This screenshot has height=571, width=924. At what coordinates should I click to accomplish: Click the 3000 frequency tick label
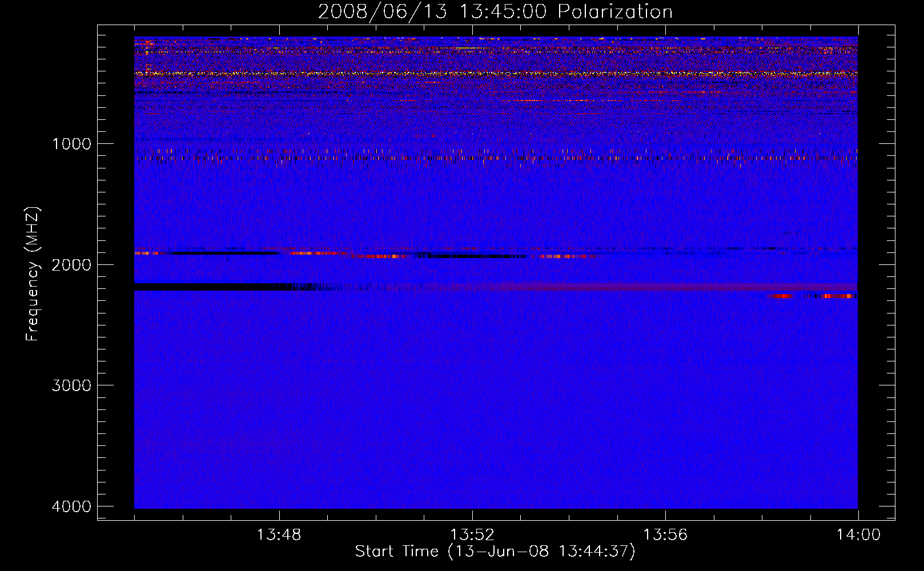point(71,385)
